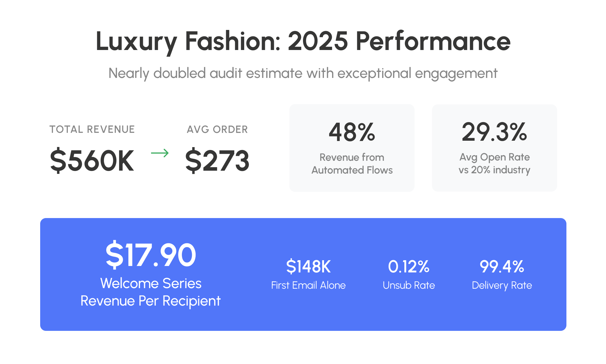Screen dimensions: 606x364
Task: Click the AVG ORDER label
Action: pos(217,129)
